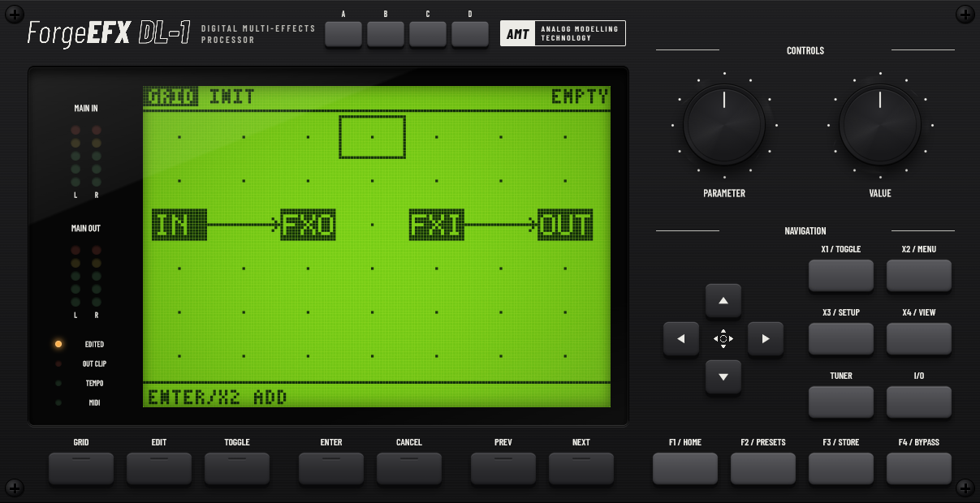The image size is (980, 503).
Task: Click the ENTER hardware button
Action: 331,469
